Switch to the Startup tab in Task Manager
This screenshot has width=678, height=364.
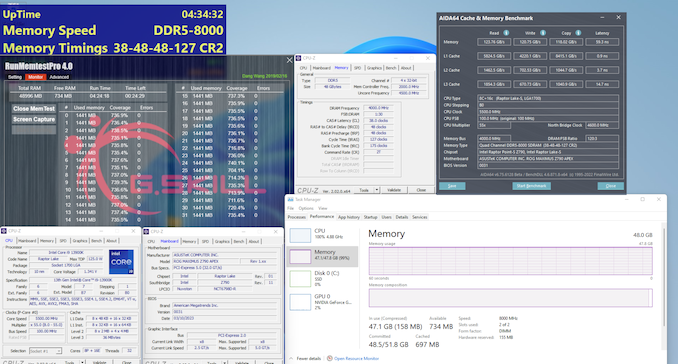pos(371,217)
